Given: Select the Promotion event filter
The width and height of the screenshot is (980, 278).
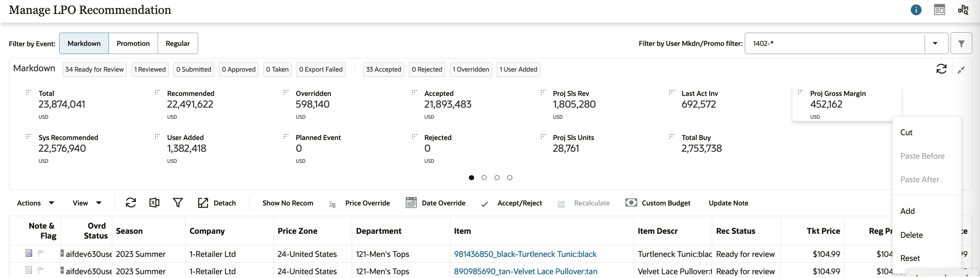Looking at the screenshot, I should tap(133, 43).
